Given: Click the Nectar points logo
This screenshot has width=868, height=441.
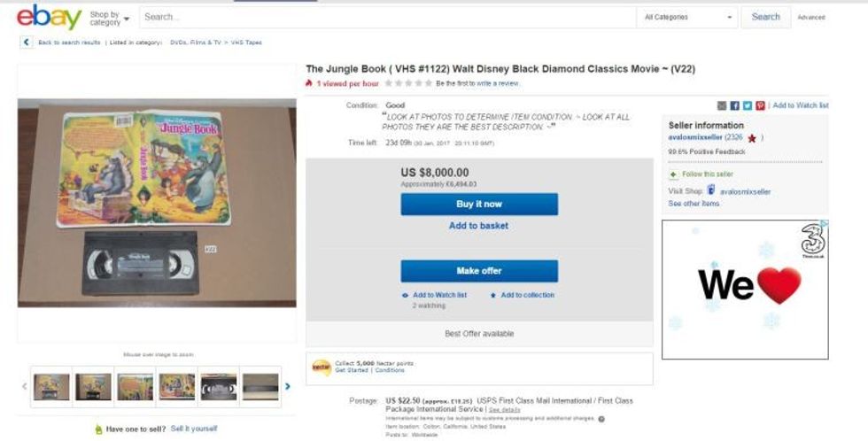Looking at the screenshot, I should coord(322,367).
